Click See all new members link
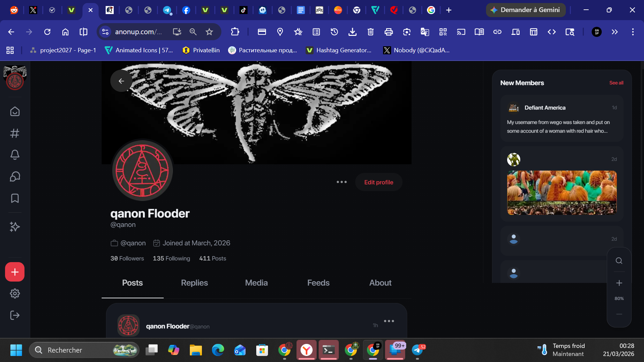Viewport: 644px width, 362px height. tap(616, 83)
